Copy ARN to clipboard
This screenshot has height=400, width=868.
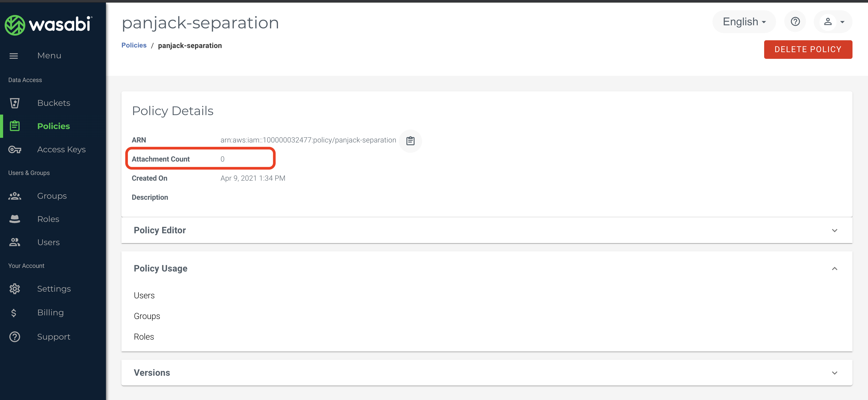pos(411,140)
